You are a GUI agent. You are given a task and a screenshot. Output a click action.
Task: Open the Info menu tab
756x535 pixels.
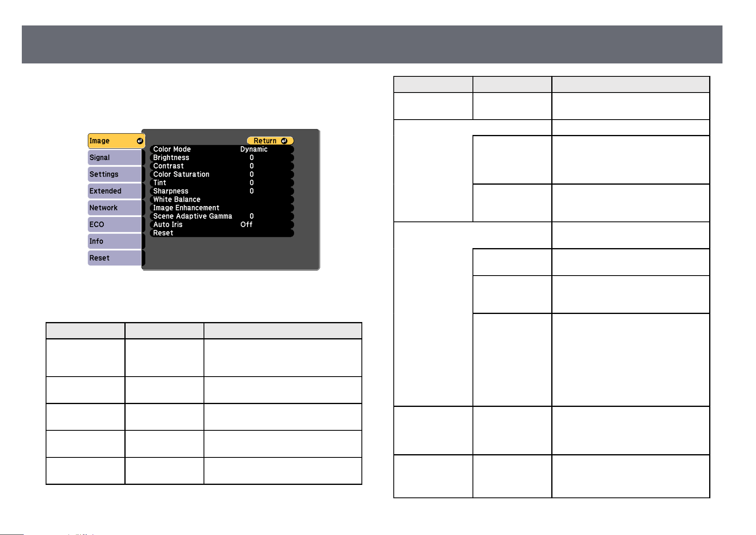[115, 241]
